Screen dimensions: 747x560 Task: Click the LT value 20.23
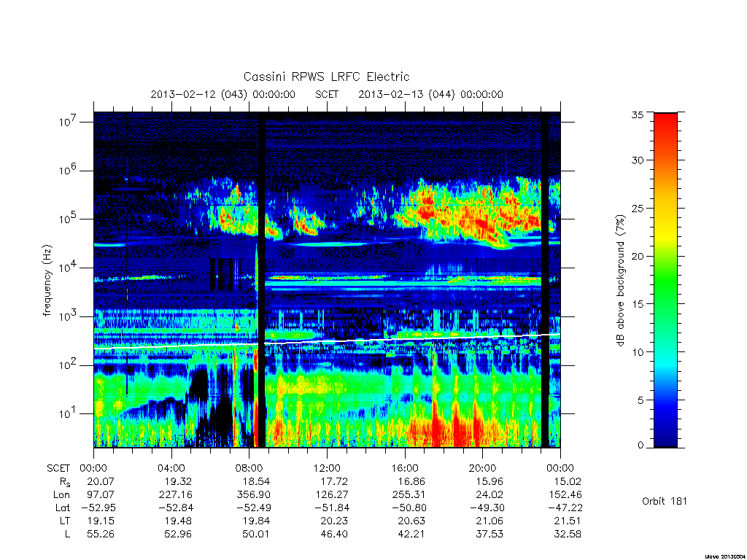tap(334, 521)
